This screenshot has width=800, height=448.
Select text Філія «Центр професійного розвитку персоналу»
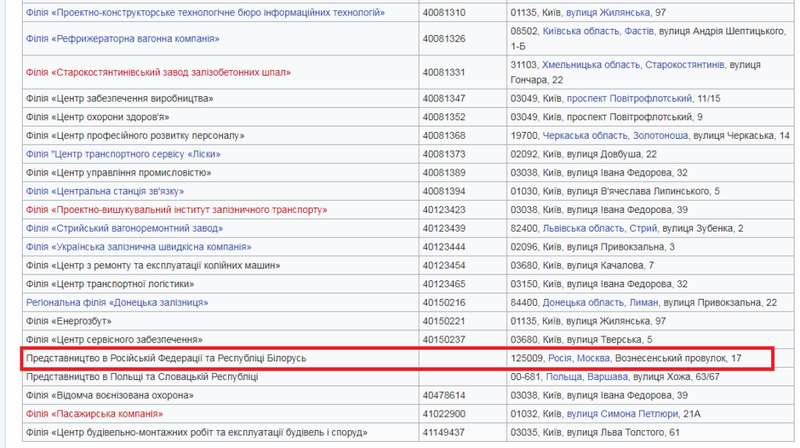tap(135, 135)
